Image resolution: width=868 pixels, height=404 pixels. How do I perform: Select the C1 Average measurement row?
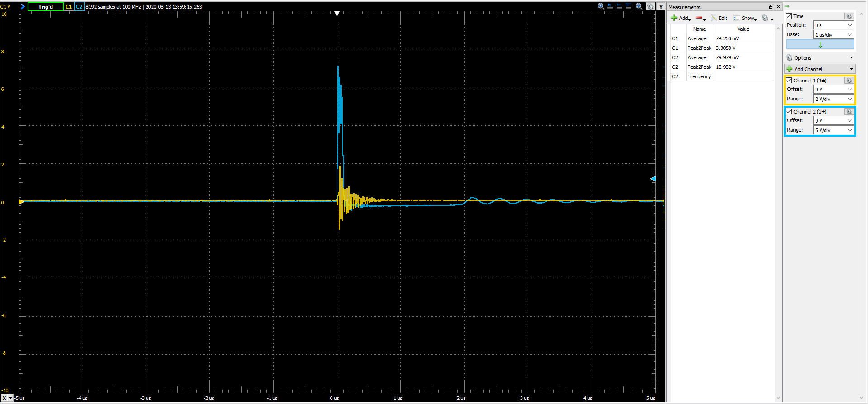[x=722, y=38]
